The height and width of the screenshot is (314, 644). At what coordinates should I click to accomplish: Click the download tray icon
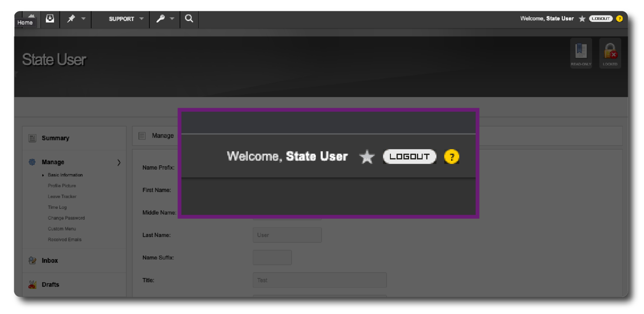click(50, 19)
